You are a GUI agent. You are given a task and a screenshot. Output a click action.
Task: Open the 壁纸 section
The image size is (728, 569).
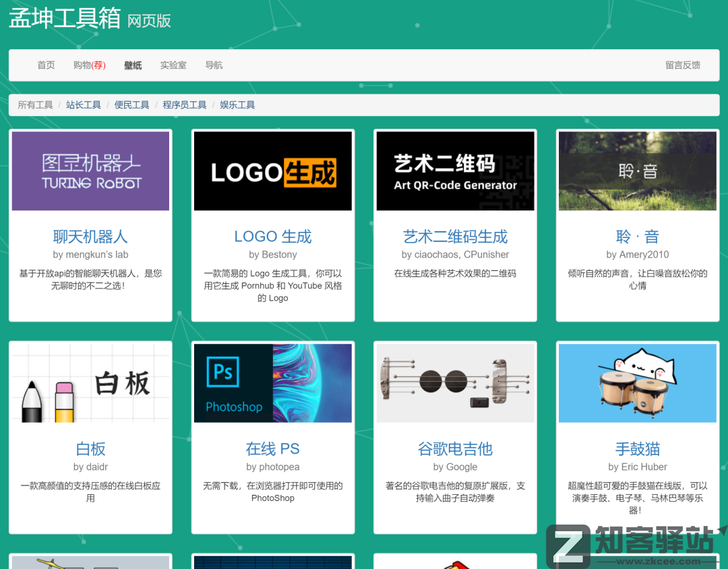tap(132, 65)
